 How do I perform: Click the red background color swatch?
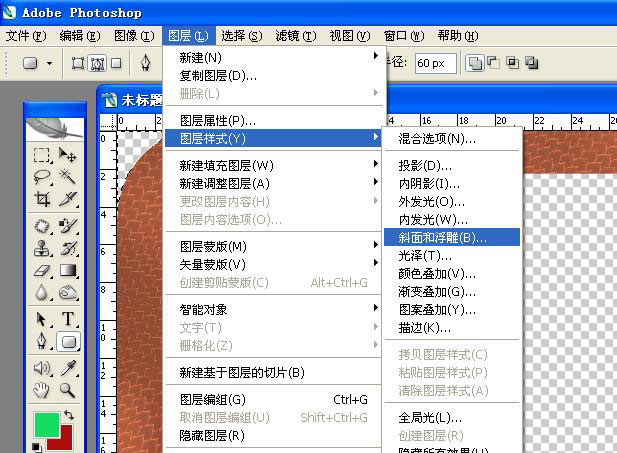coord(66,443)
